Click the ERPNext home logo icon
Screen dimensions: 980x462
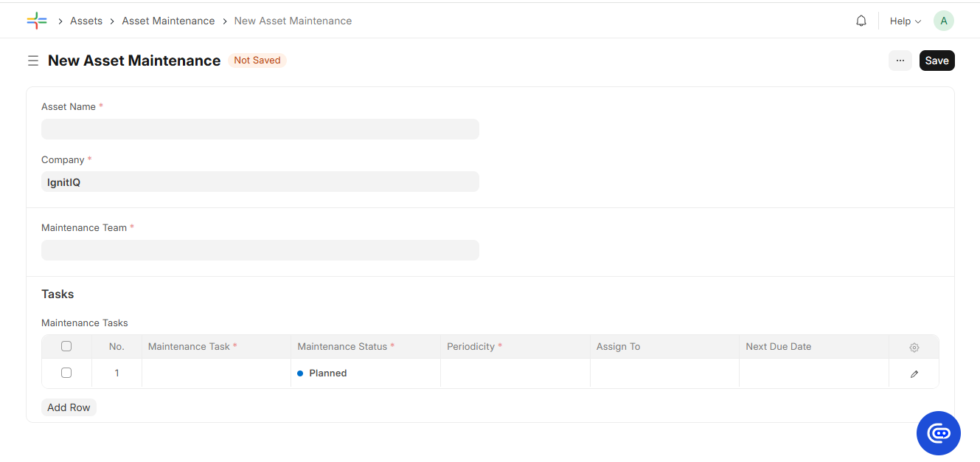pyautogui.click(x=37, y=21)
